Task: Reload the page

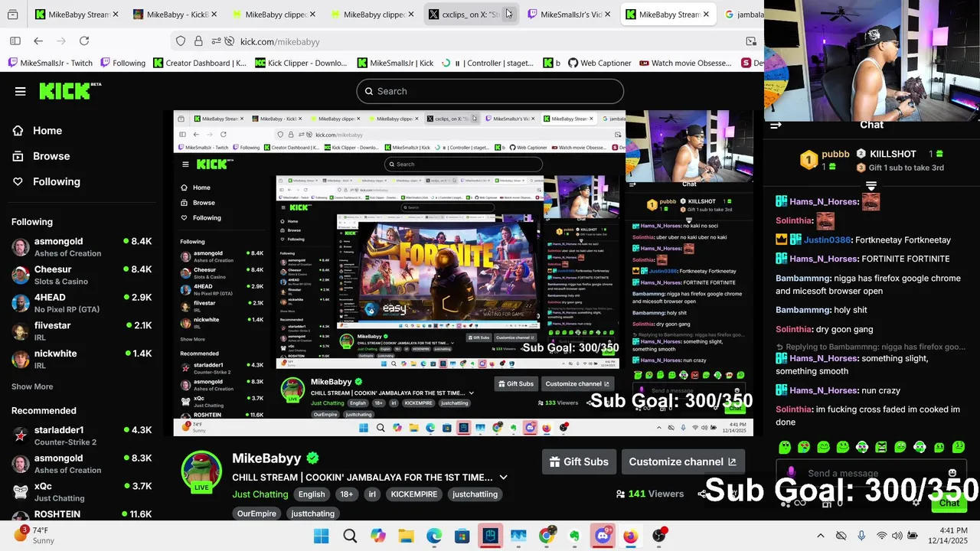Action: coord(84,41)
